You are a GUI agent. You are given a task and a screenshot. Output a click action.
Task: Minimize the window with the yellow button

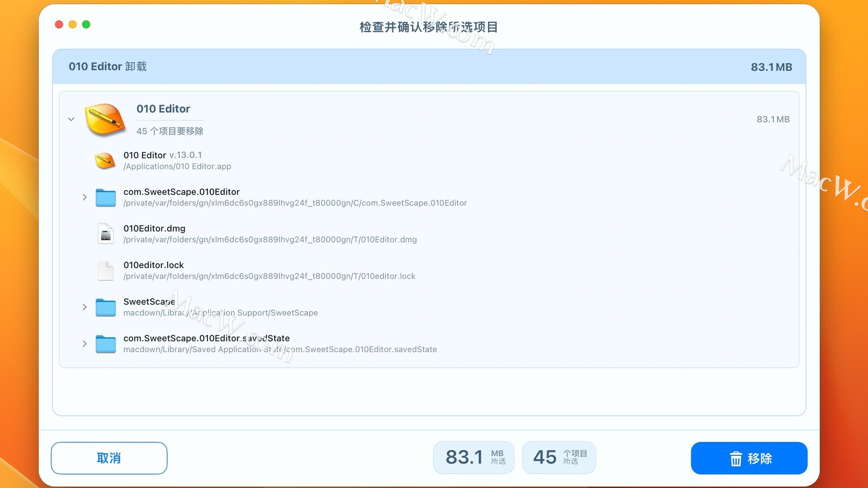(72, 24)
